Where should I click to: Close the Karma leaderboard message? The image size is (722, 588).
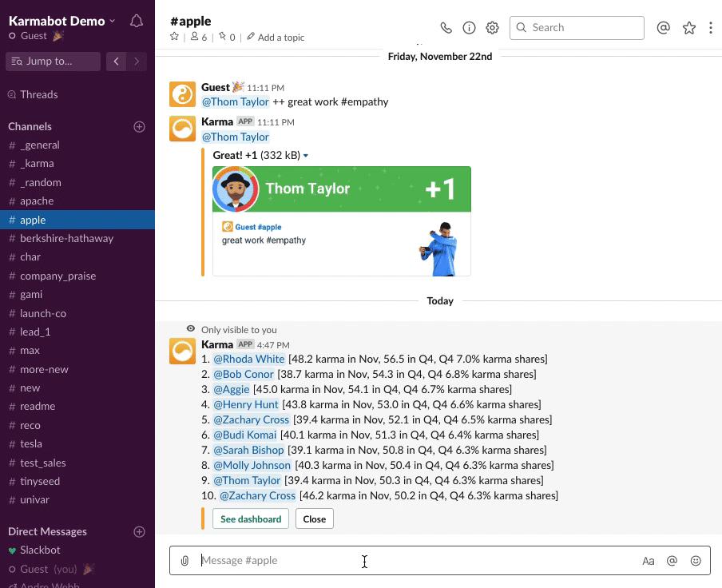click(x=315, y=519)
